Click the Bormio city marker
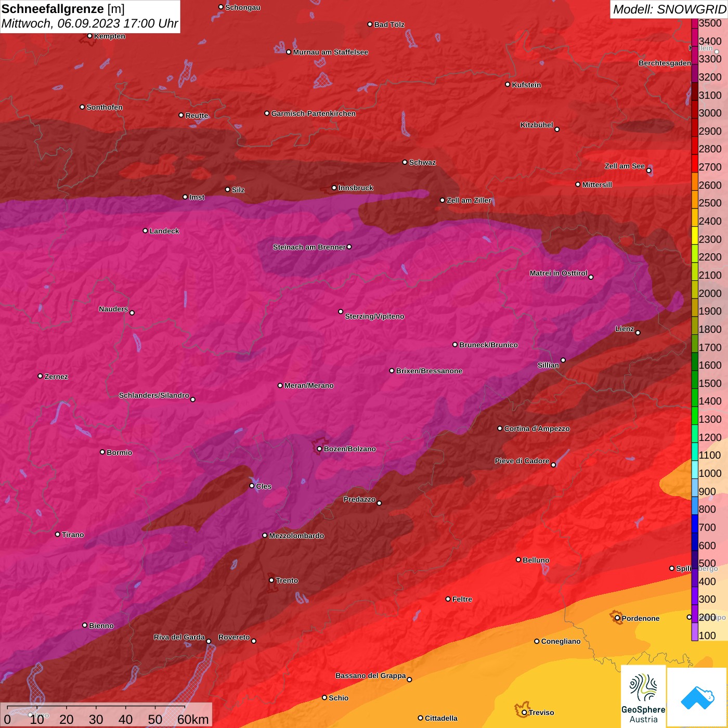728x728 pixels. coord(102,452)
